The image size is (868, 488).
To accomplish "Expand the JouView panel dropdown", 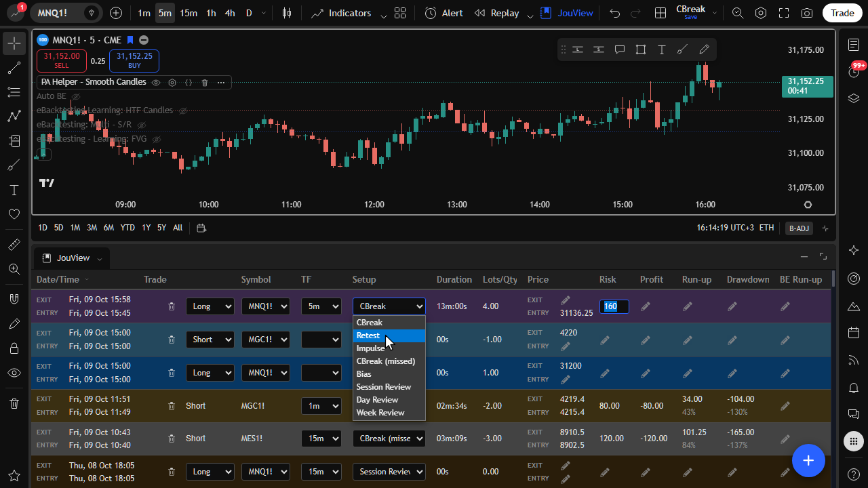I will point(100,258).
